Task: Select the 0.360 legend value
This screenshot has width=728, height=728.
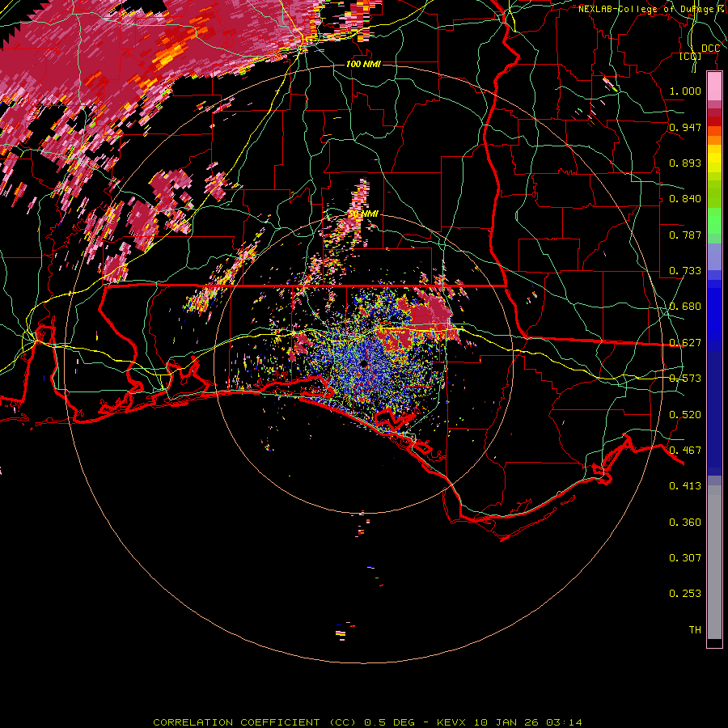Action: [x=685, y=523]
